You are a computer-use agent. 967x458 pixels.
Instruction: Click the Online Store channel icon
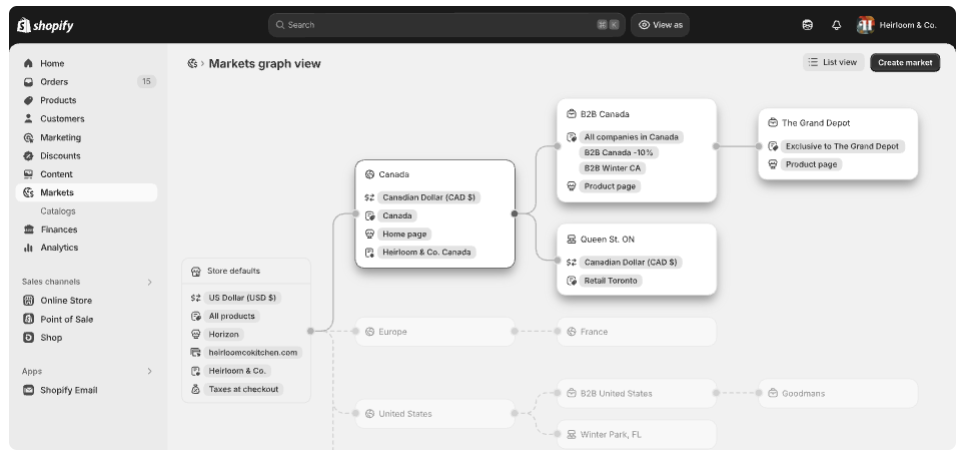click(28, 301)
